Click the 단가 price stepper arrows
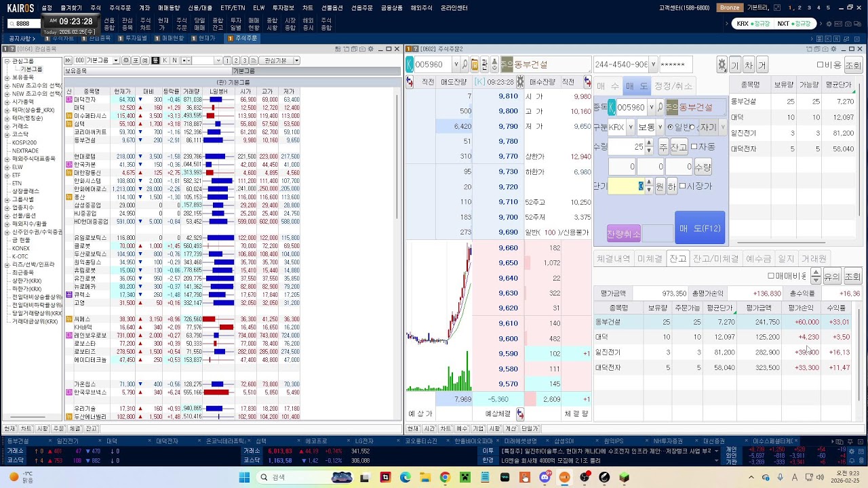This screenshot has height=488, width=868. point(649,186)
